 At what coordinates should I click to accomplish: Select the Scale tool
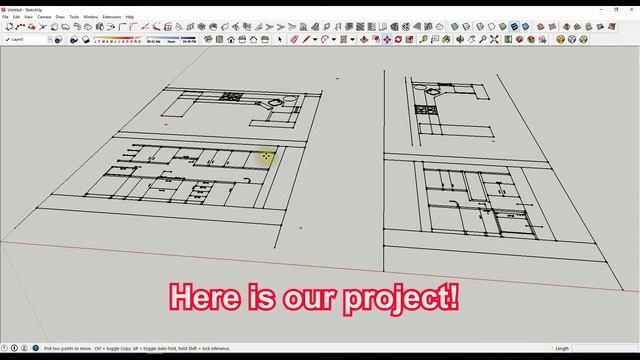pyautogui.click(x=409, y=40)
